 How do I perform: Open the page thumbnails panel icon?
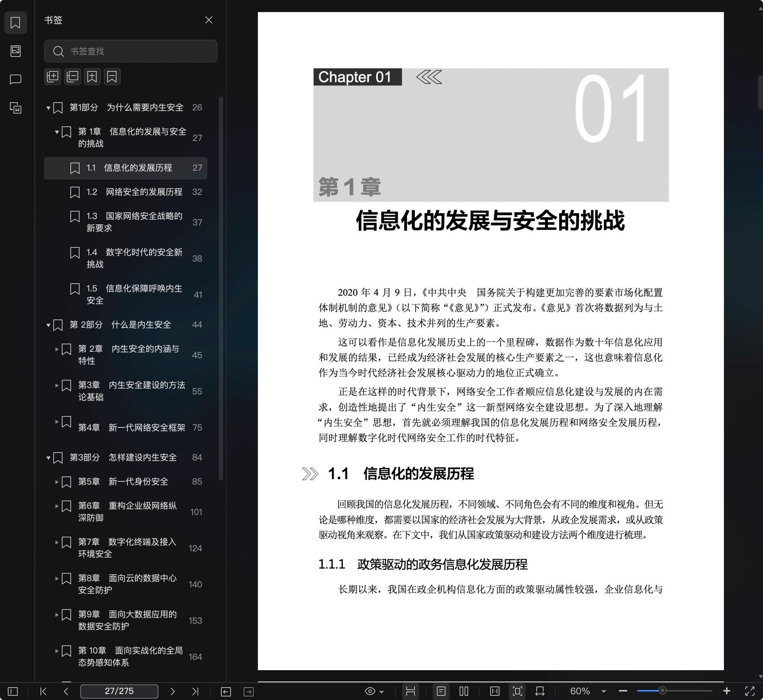point(16,51)
